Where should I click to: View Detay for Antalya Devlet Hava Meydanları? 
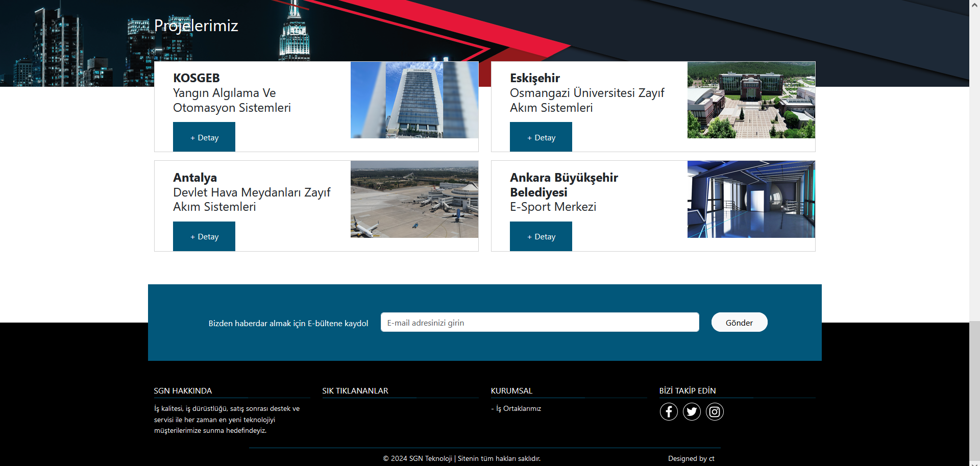204,237
